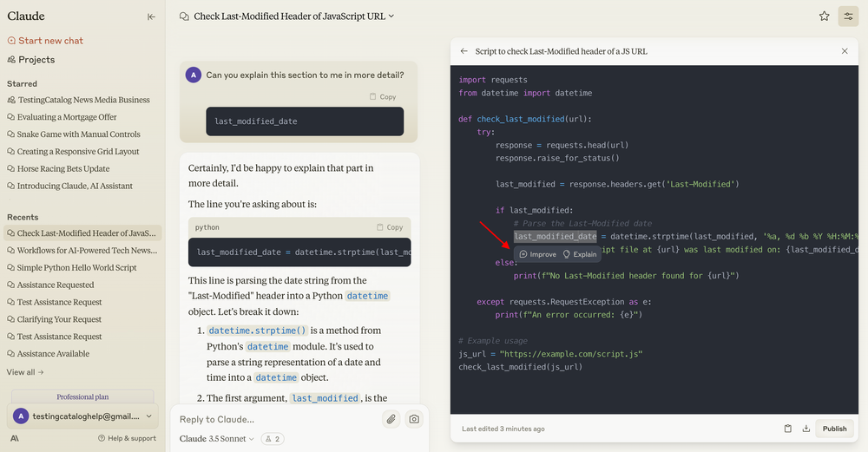
Task: Attach a file with the paperclip icon
Action: point(391,419)
